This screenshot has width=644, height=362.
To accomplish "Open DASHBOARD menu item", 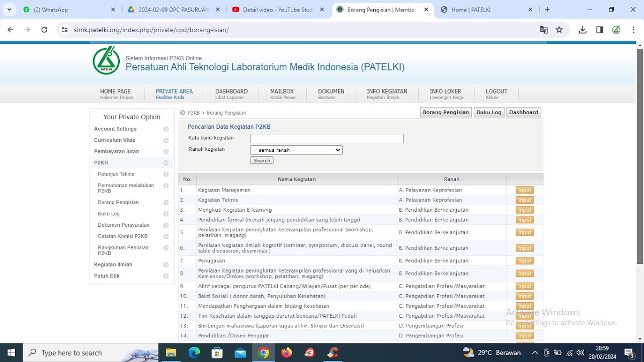I will (x=231, y=94).
